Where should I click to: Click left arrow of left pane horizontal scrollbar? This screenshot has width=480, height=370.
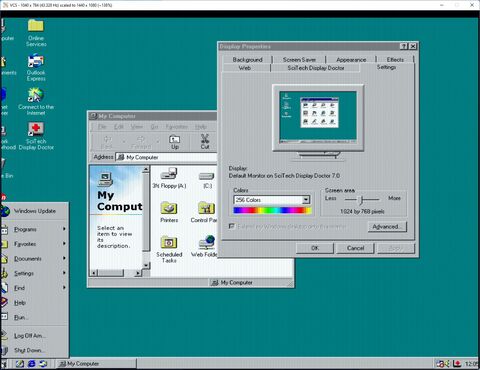coord(94,273)
